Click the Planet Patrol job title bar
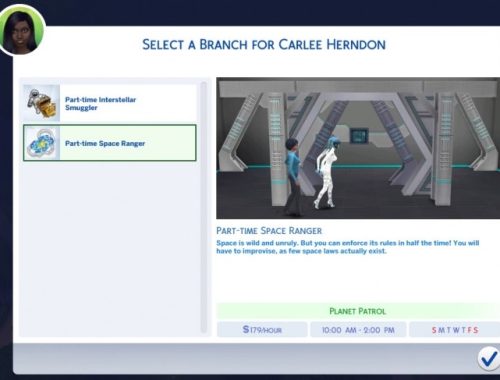Screen dimensions: 500x380 point(358,311)
